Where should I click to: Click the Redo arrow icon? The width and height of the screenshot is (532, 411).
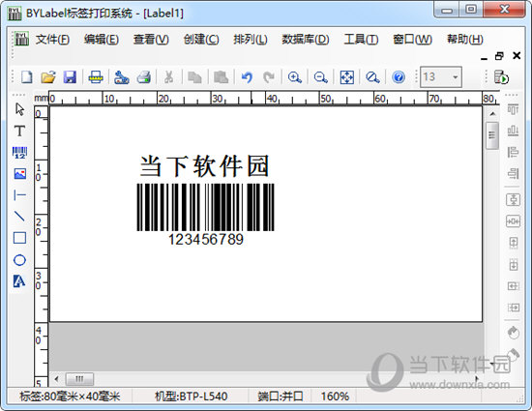click(269, 77)
